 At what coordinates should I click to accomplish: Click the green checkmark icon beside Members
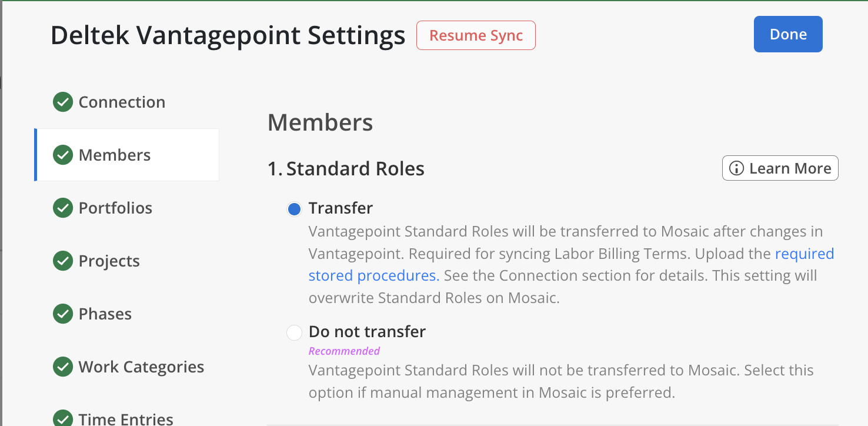[x=62, y=155]
